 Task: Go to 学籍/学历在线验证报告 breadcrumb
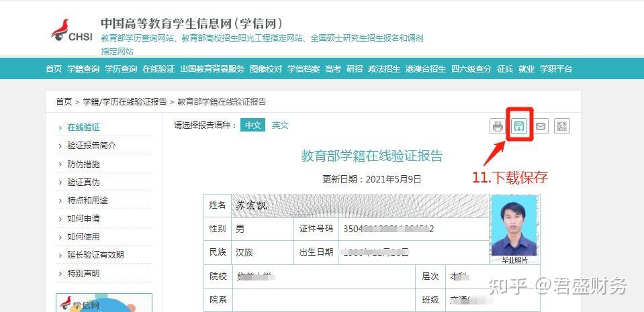pos(125,102)
